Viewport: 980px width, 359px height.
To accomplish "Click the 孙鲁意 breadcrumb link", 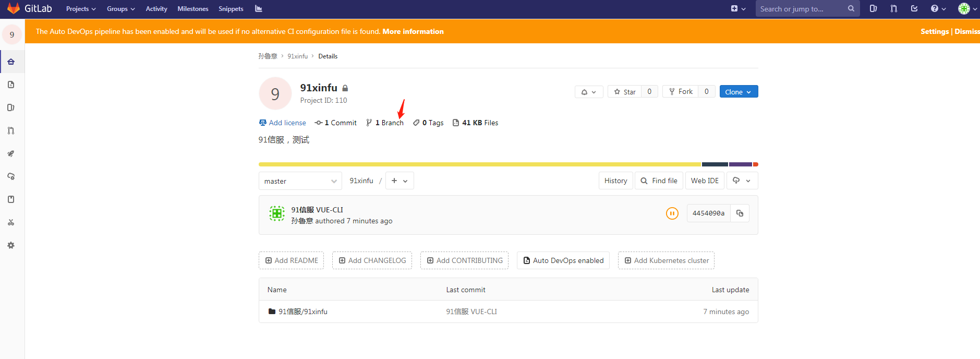I will 268,56.
